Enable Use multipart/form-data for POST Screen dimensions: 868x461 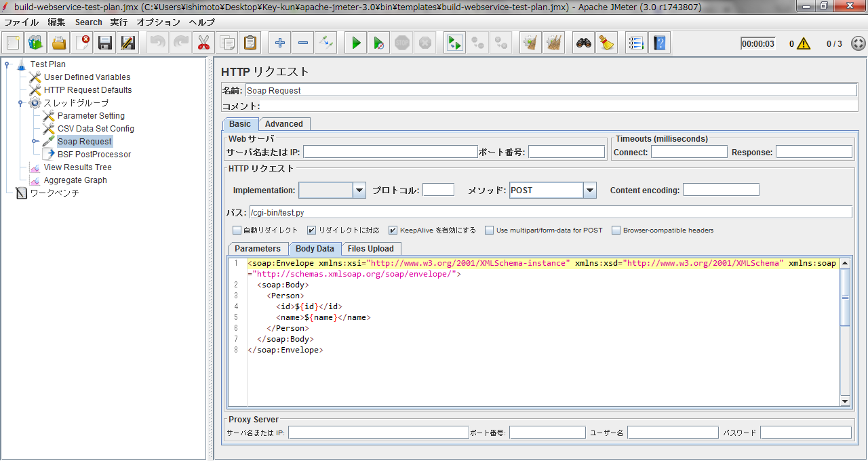point(489,230)
